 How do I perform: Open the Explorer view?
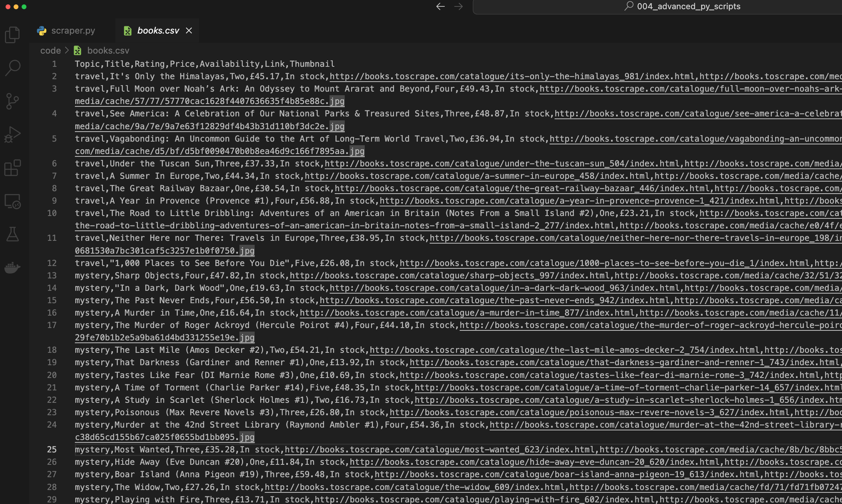click(x=12, y=35)
